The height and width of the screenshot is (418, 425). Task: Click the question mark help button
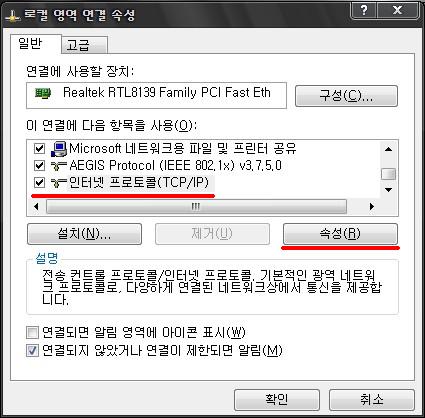tap(363, 11)
